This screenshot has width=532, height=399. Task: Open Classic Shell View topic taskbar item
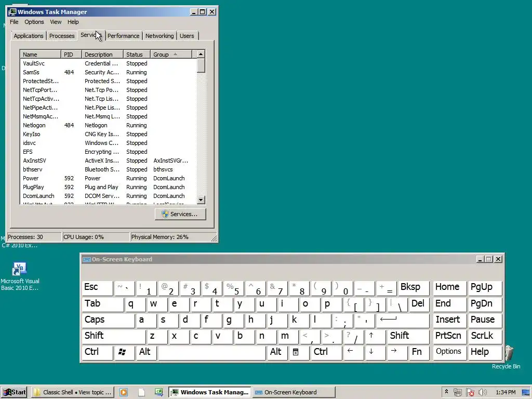(x=73, y=392)
